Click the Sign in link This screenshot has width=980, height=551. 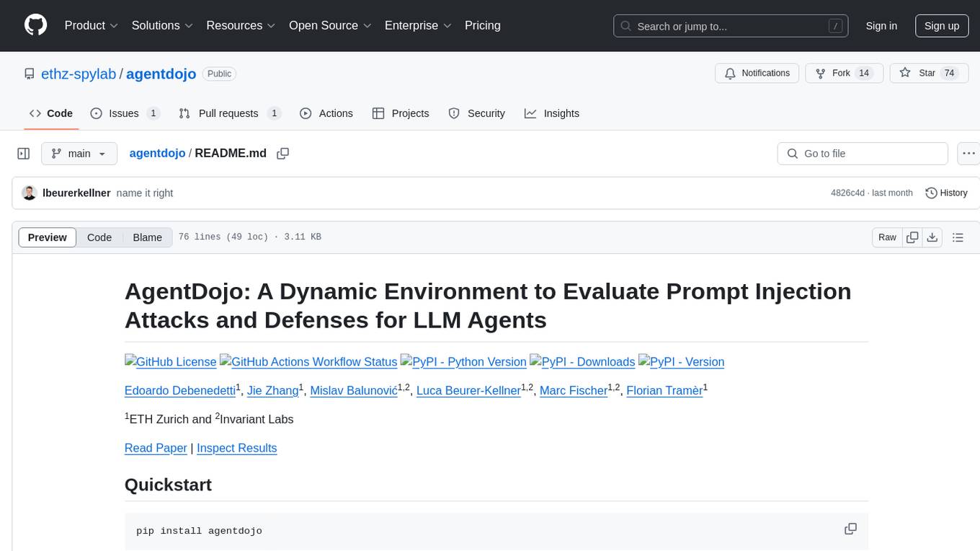tap(881, 26)
